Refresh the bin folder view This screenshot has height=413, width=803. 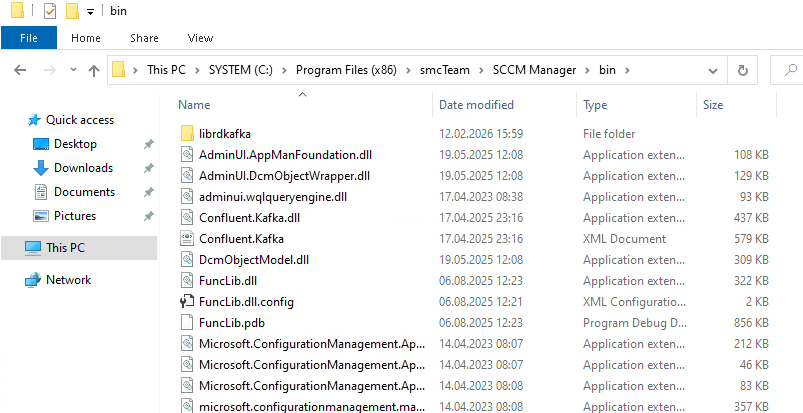742,70
